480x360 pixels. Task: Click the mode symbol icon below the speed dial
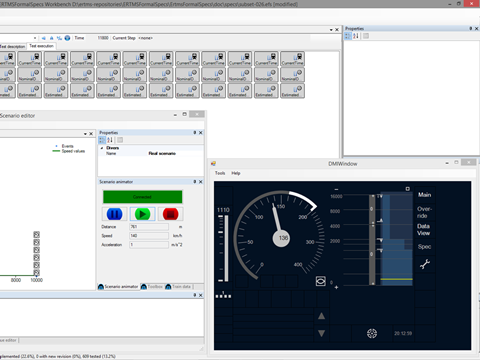[x=320, y=281]
